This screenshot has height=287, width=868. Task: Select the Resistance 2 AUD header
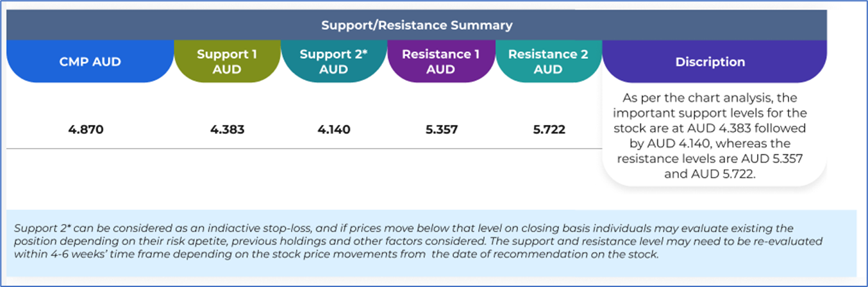pyautogui.click(x=548, y=61)
